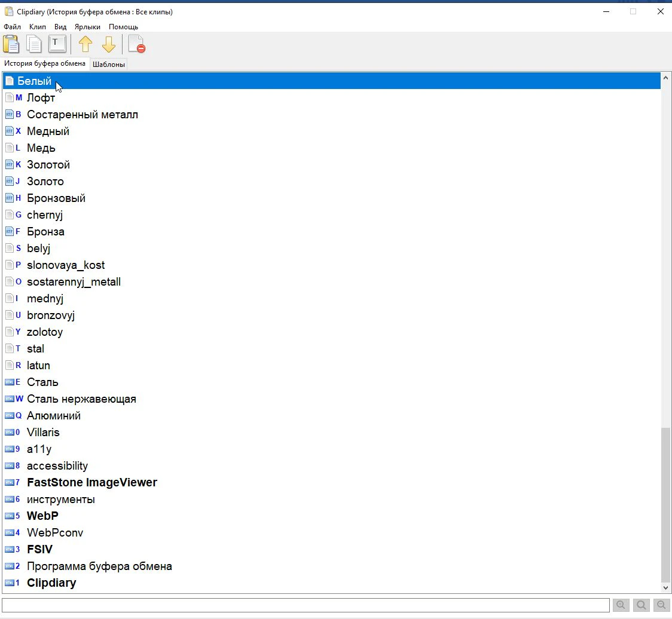Click the RTF icon next to Золотой
The image size is (672, 619).
[x=10, y=164]
